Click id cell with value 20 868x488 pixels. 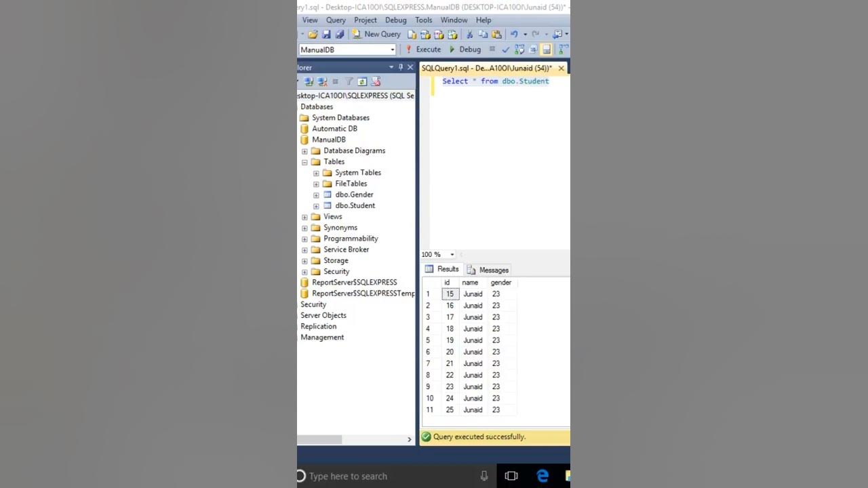point(450,352)
